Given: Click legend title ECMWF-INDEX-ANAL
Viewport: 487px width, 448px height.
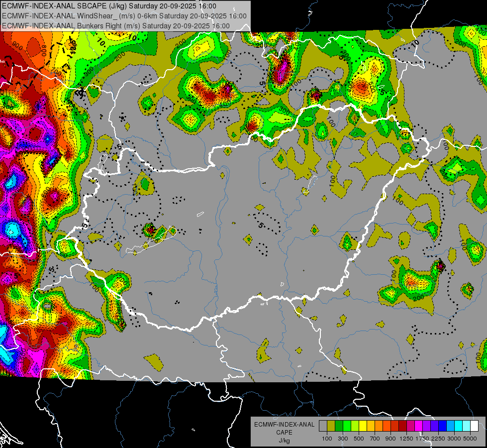Looking at the screenshot, I should [x=284, y=425].
